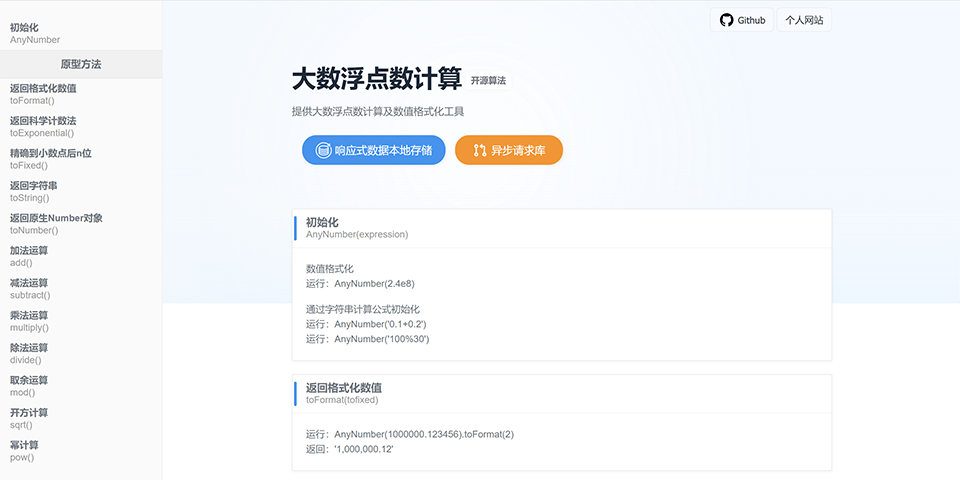Jump to 返回原生Number对象 toNumber() section
This screenshot has width=960, height=480.
click(x=56, y=224)
